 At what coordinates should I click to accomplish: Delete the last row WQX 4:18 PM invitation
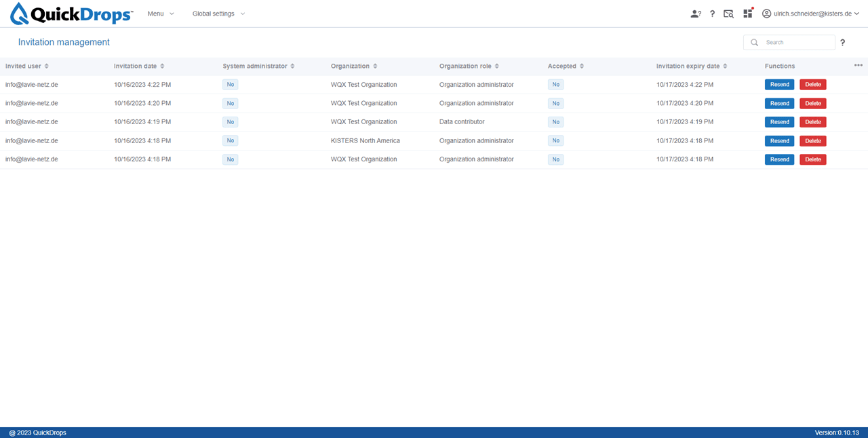(x=812, y=159)
